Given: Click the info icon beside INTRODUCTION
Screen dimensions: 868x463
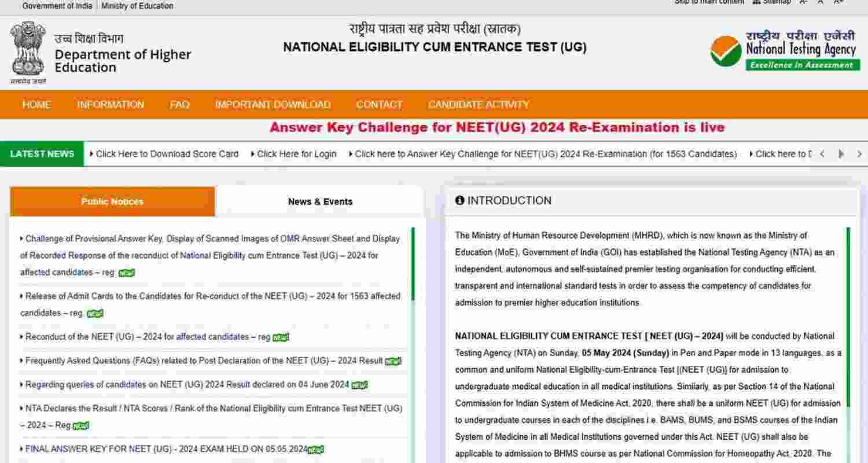Looking at the screenshot, I should [x=460, y=200].
